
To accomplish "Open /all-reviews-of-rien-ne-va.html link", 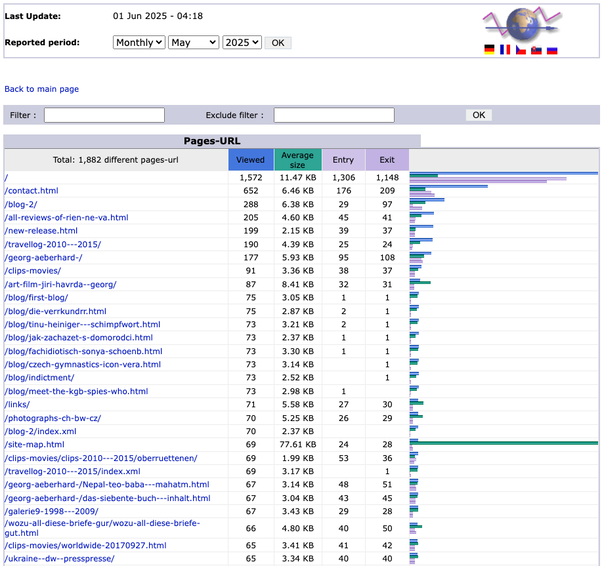I will click(x=66, y=217).
